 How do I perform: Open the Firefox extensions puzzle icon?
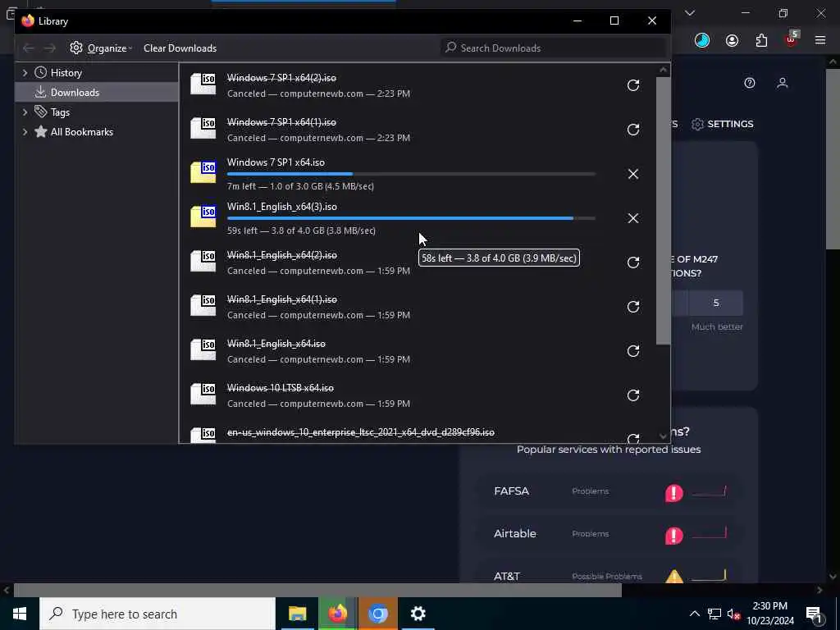click(x=761, y=40)
